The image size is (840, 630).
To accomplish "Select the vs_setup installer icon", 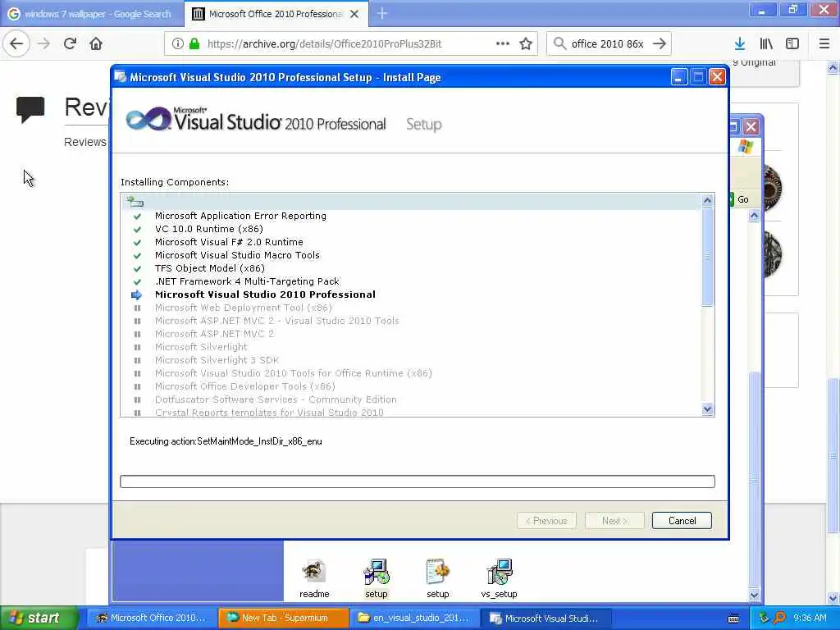I will pos(500,572).
